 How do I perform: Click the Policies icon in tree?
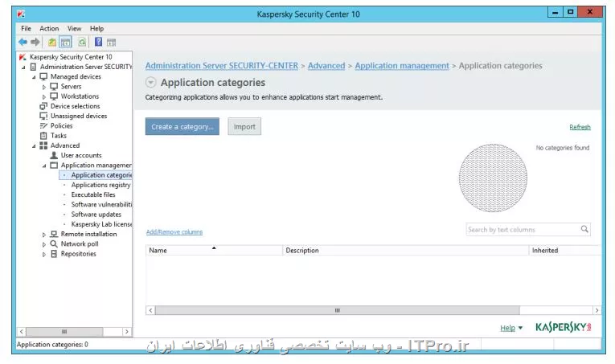click(x=43, y=126)
